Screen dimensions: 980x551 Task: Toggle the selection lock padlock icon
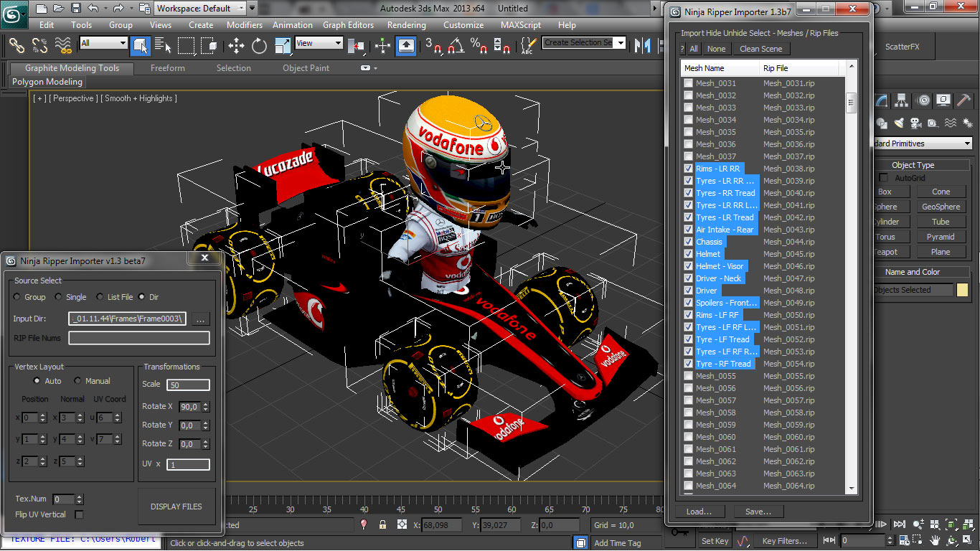(382, 525)
